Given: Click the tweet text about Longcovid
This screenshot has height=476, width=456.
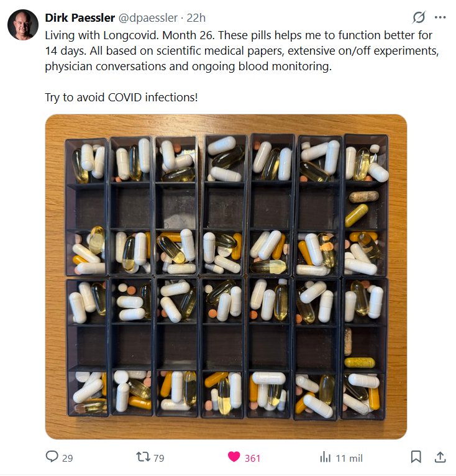Looking at the screenshot, I should point(242,51).
